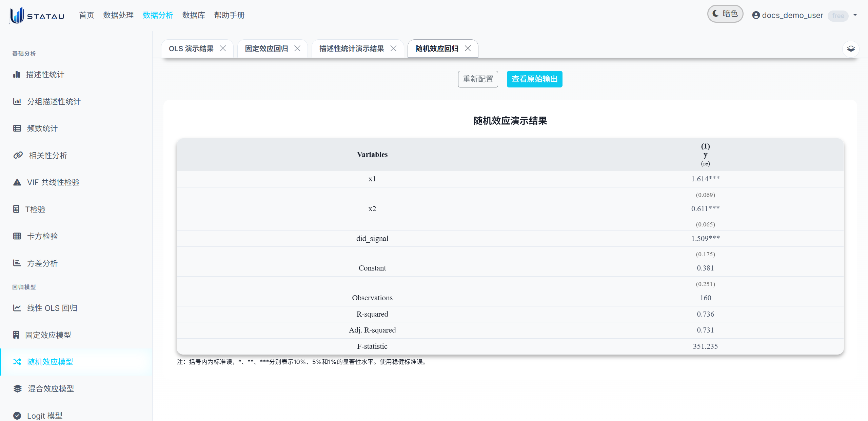Click the F-statistic value 351.235

coord(705,346)
